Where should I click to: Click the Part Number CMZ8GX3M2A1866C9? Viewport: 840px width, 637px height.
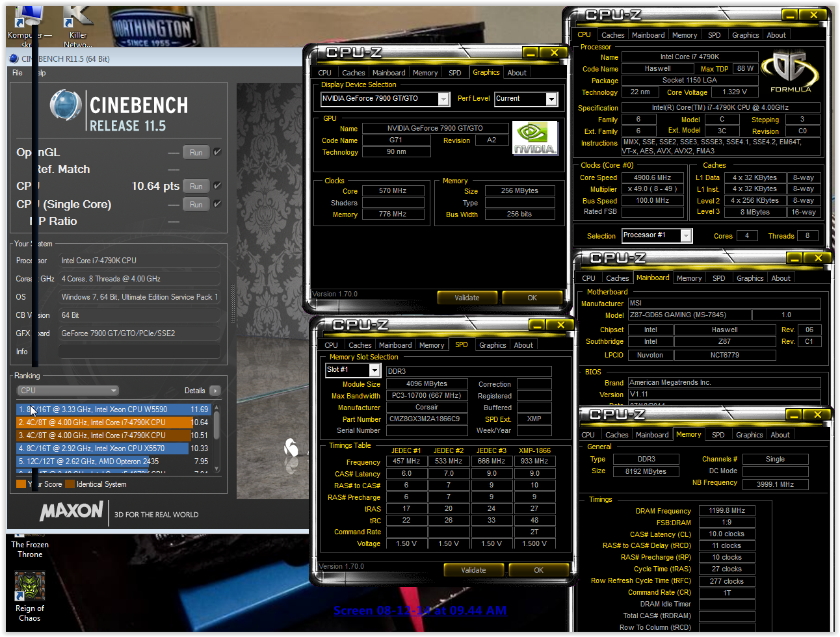tap(427, 419)
